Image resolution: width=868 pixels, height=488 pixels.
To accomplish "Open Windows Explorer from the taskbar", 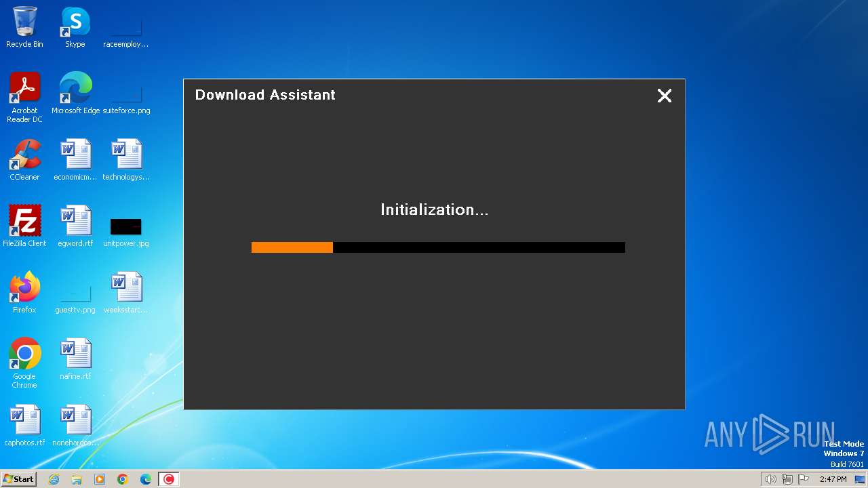I will point(77,479).
